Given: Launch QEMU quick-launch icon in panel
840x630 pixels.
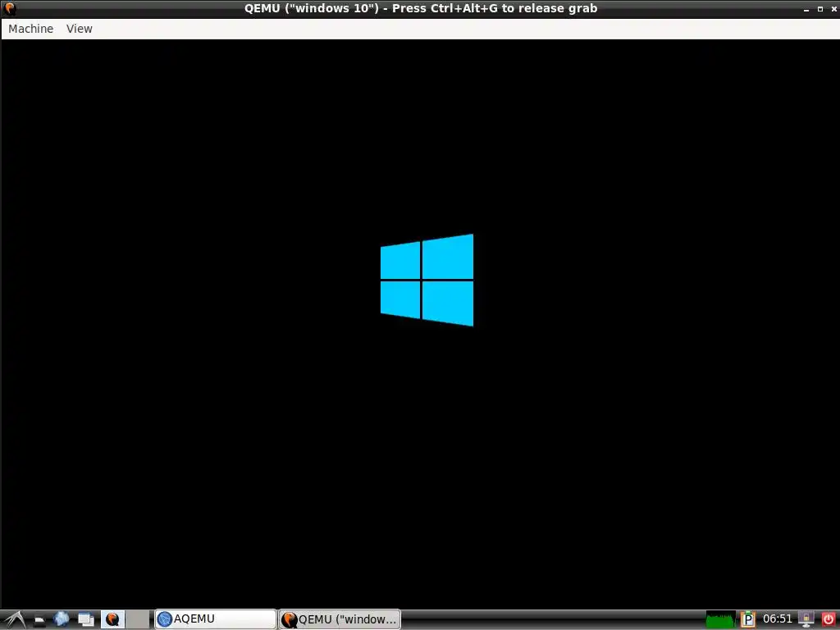Looking at the screenshot, I should (112, 619).
